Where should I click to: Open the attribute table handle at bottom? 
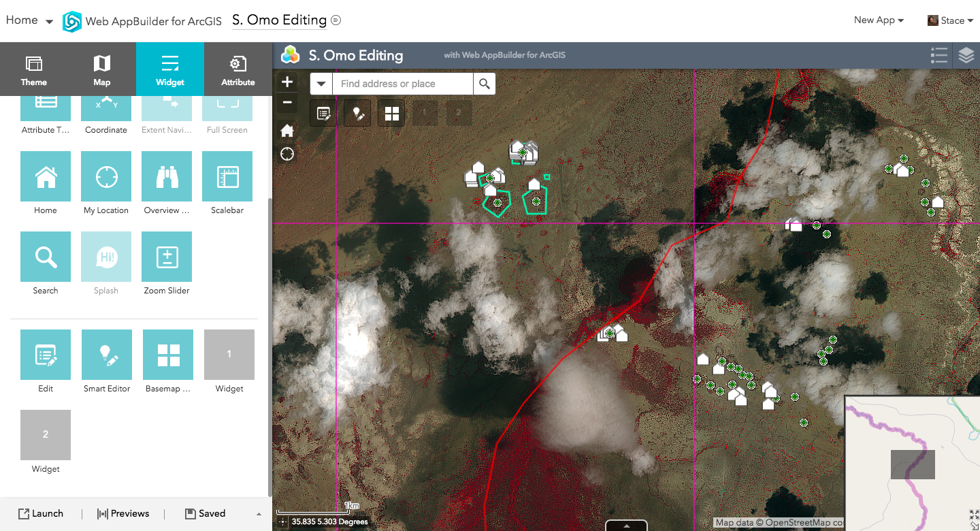click(x=626, y=526)
